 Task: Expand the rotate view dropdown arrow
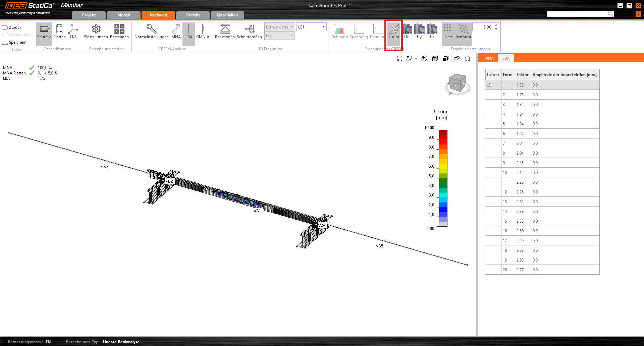tap(416, 58)
